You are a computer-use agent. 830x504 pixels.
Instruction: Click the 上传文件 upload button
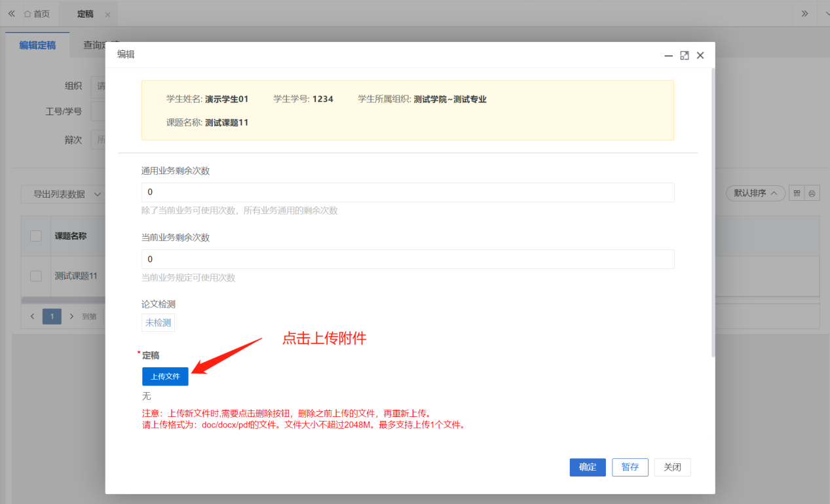click(165, 376)
